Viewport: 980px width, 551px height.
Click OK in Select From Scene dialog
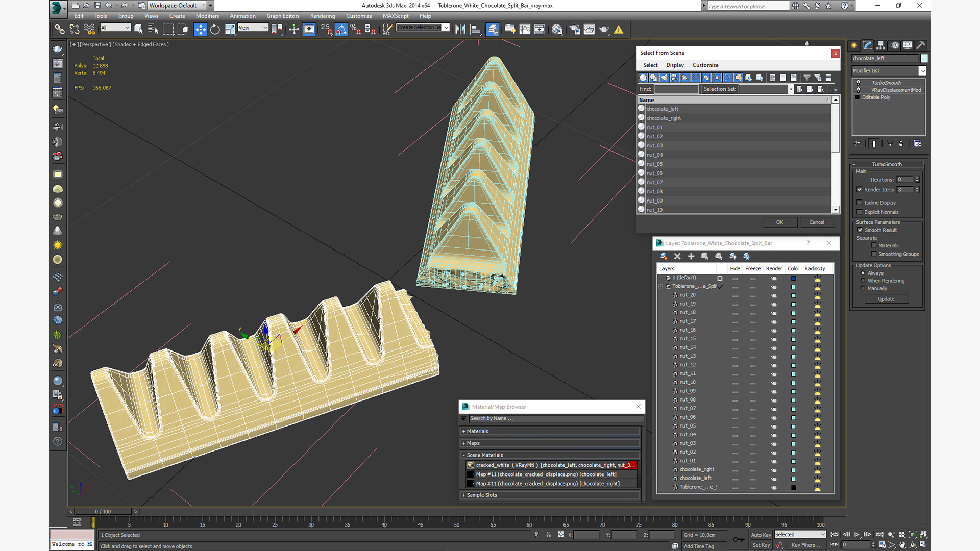coord(779,222)
